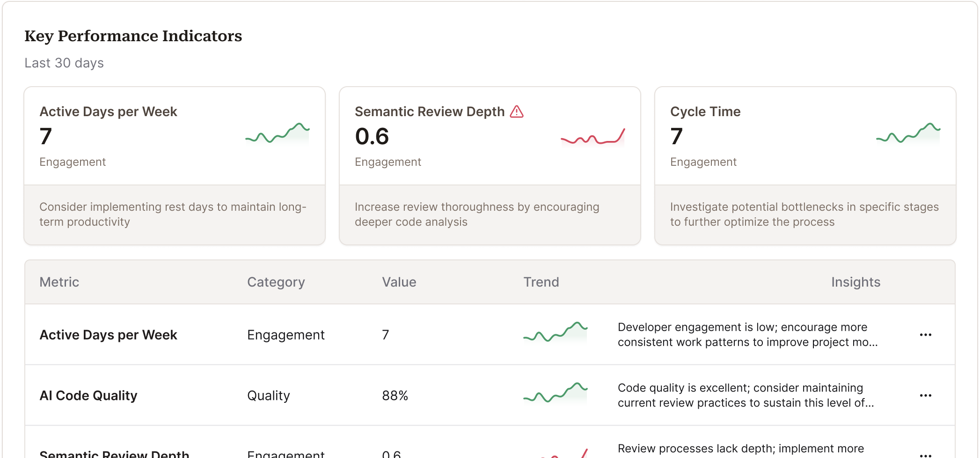Open more options for Semantic Review Depth row
Viewport: 980px width, 458px height.
pyautogui.click(x=925, y=454)
